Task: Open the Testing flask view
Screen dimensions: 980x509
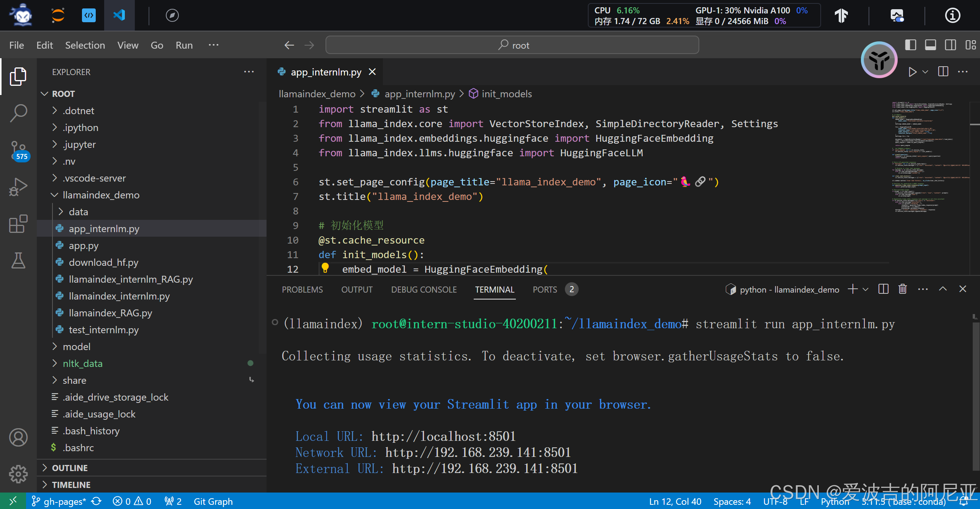Action: 18,260
